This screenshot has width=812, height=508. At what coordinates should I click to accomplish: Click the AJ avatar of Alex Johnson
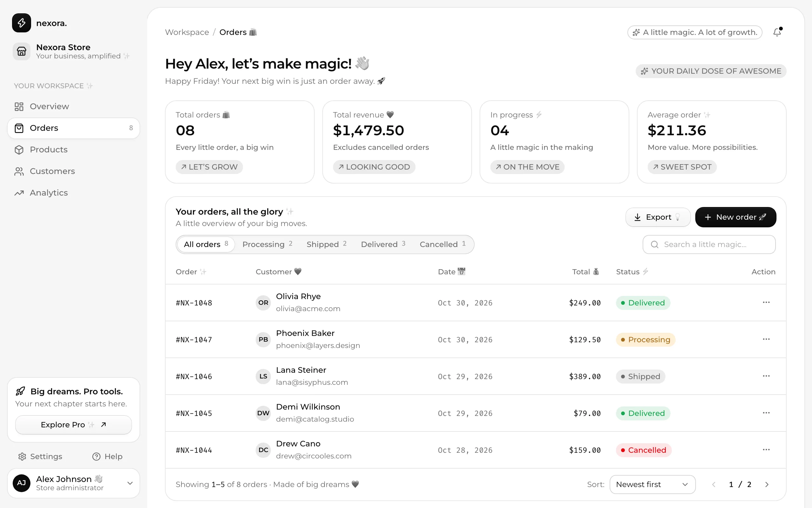tap(22, 483)
